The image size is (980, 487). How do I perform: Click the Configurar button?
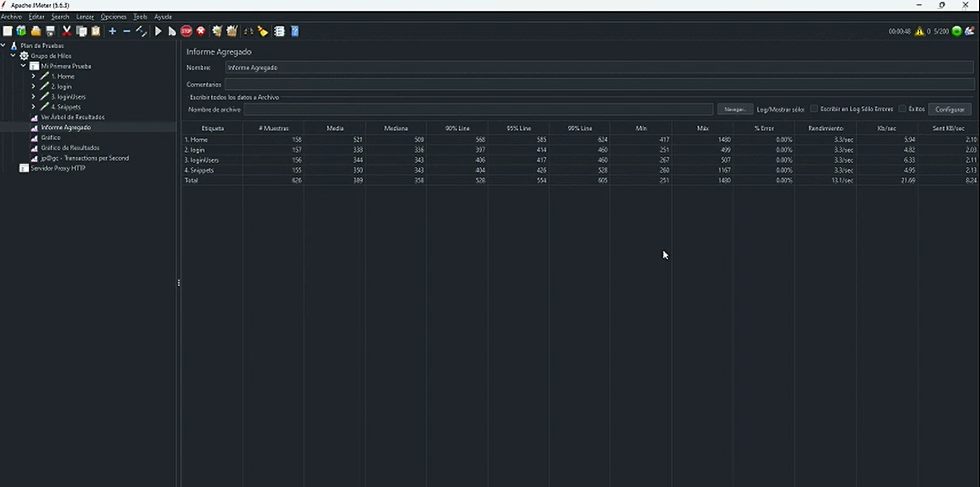[x=950, y=109]
